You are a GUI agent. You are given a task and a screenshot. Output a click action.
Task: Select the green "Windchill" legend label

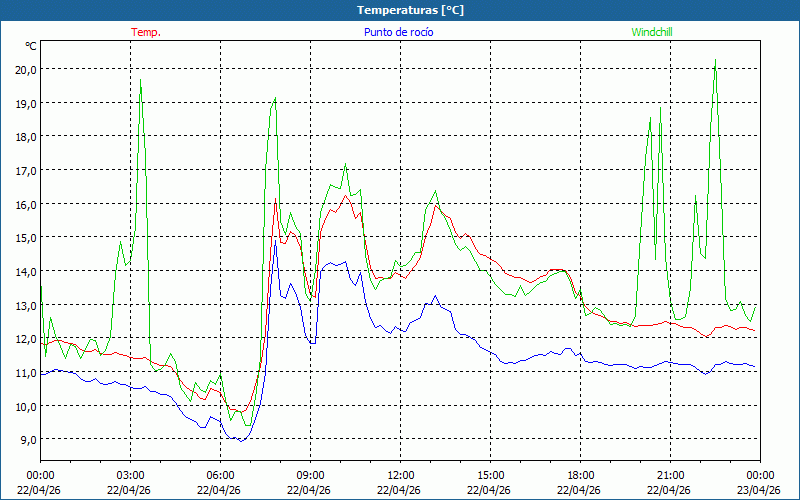tap(652, 32)
